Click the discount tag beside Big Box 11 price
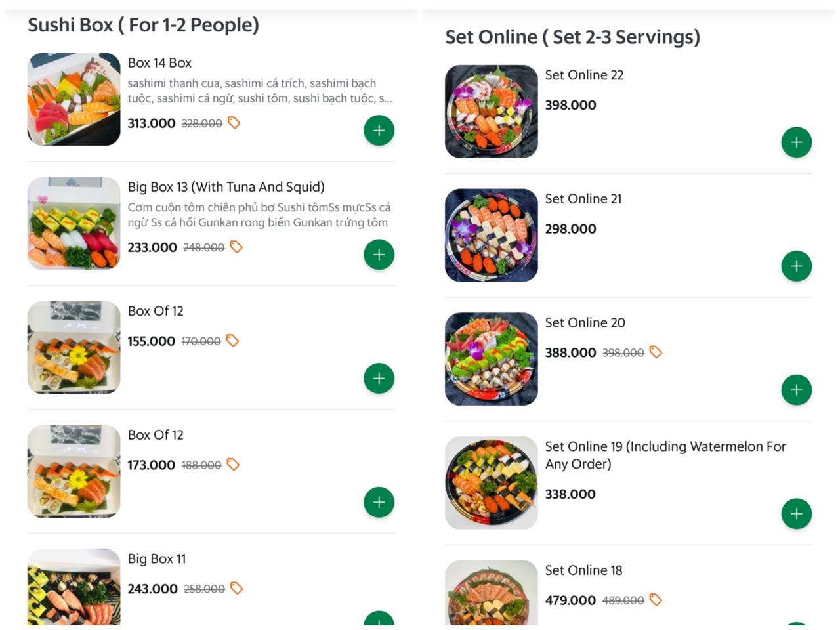Image resolution: width=840 pixels, height=630 pixels. click(x=237, y=589)
